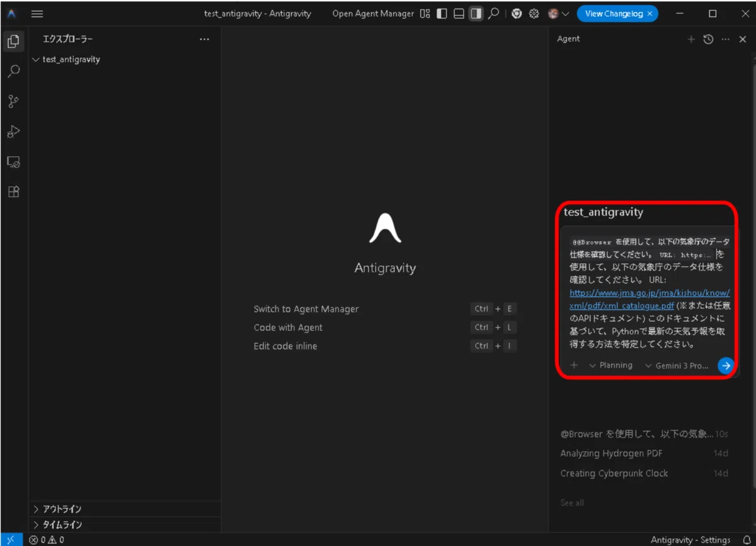Open the Source Control view
The image size is (756, 546).
[13, 101]
